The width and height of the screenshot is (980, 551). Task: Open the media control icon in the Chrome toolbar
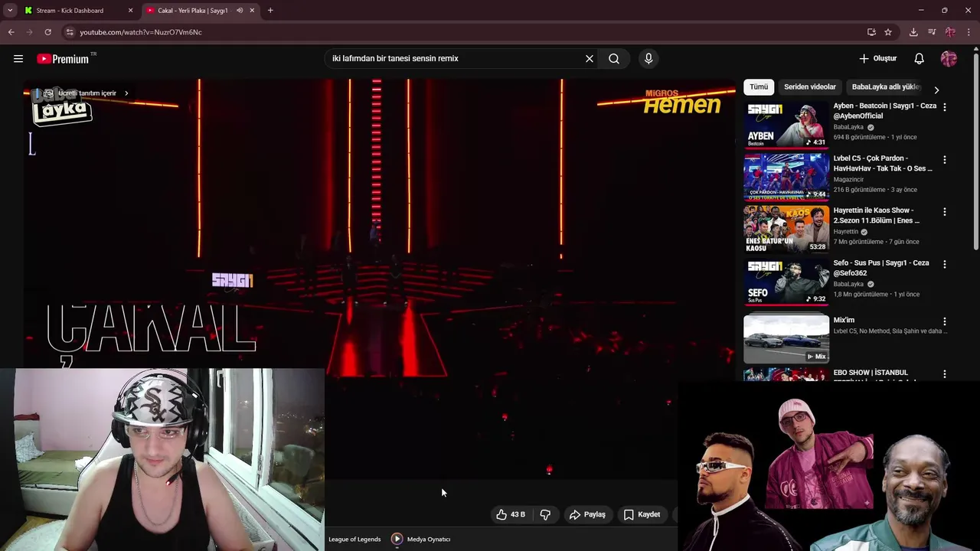click(x=932, y=32)
